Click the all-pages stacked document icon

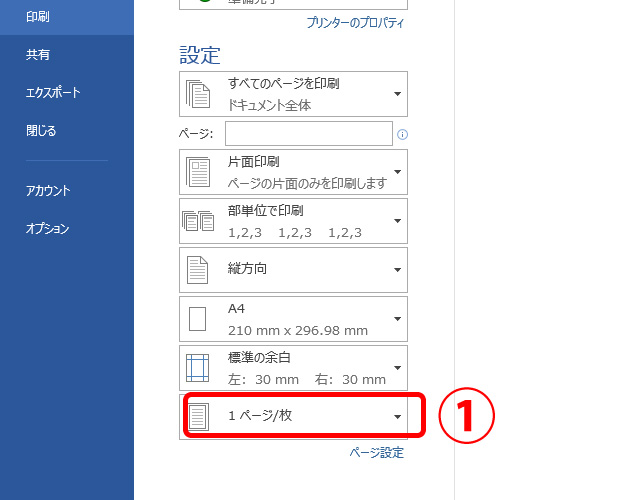198,94
